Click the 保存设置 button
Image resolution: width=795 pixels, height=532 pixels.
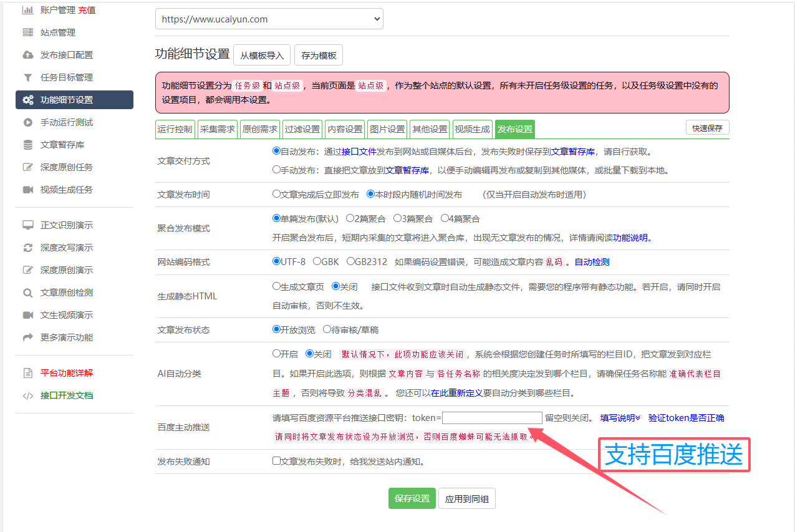click(x=412, y=498)
